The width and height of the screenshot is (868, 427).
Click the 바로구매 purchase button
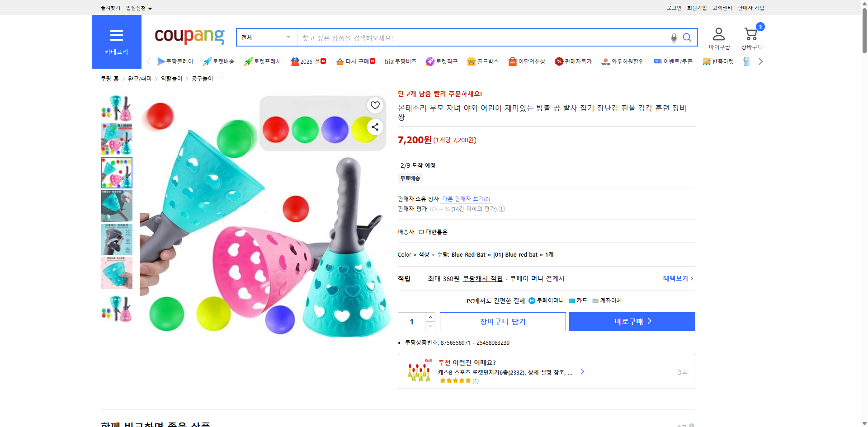pyautogui.click(x=632, y=321)
